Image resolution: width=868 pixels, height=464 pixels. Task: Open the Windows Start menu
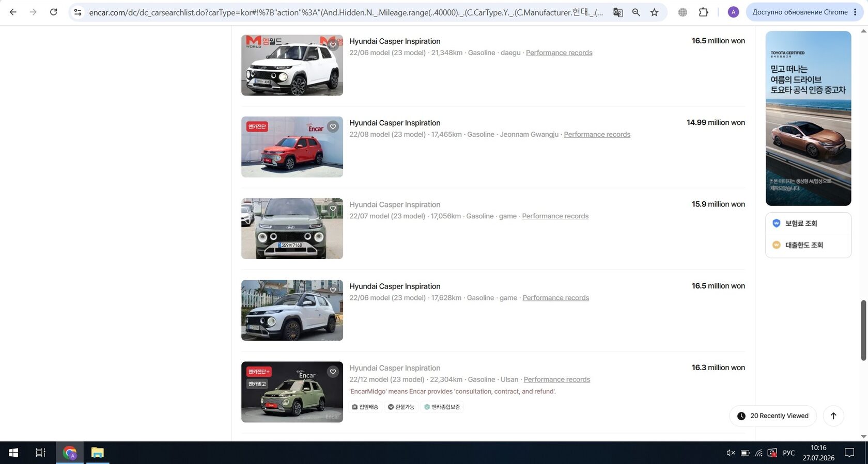click(13, 453)
